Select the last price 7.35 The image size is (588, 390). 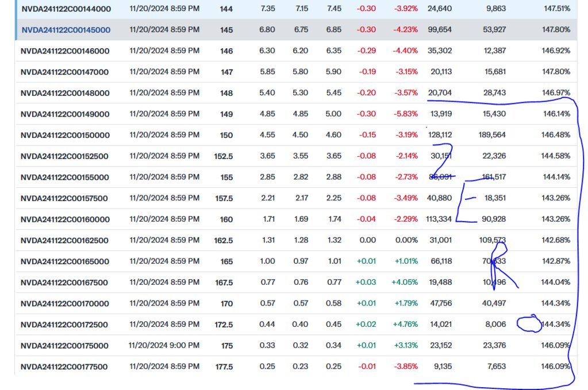(x=268, y=8)
